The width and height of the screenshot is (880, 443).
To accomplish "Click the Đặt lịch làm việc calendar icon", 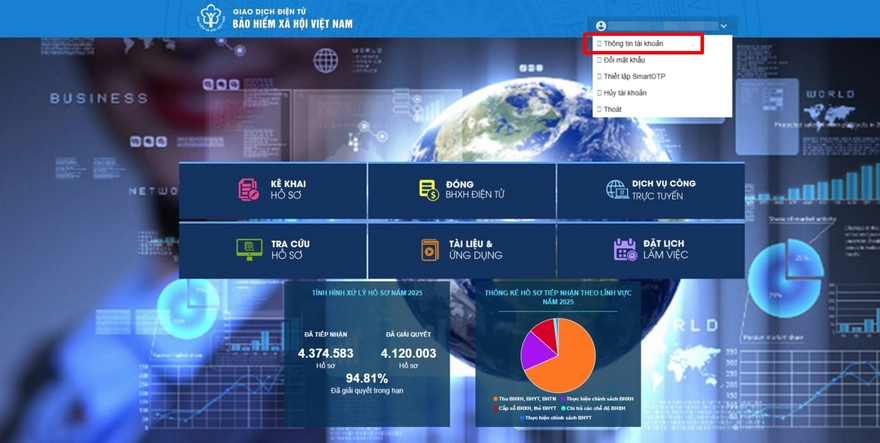I will pyautogui.click(x=624, y=249).
